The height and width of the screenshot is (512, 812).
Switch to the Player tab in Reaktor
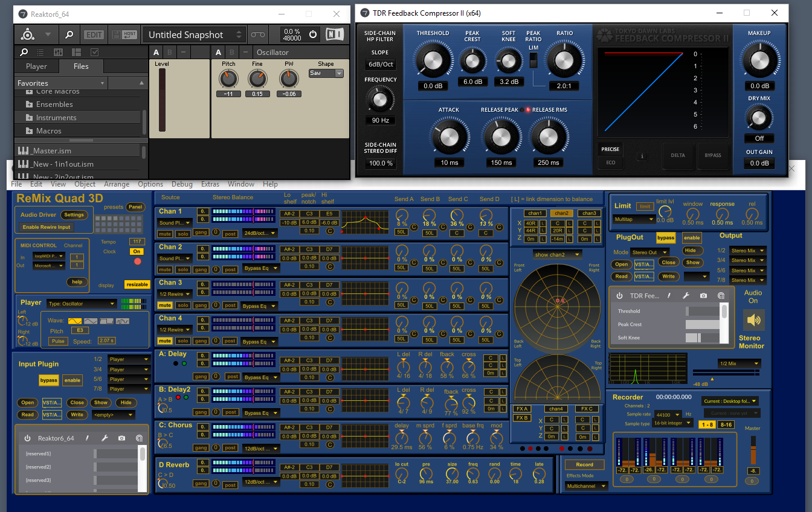pyautogui.click(x=36, y=66)
